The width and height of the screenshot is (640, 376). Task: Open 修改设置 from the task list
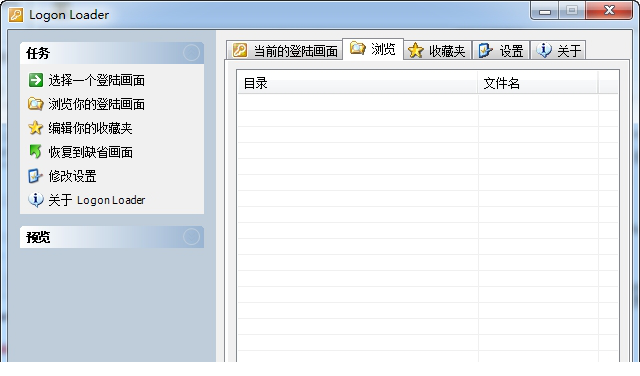tap(72, 176)
